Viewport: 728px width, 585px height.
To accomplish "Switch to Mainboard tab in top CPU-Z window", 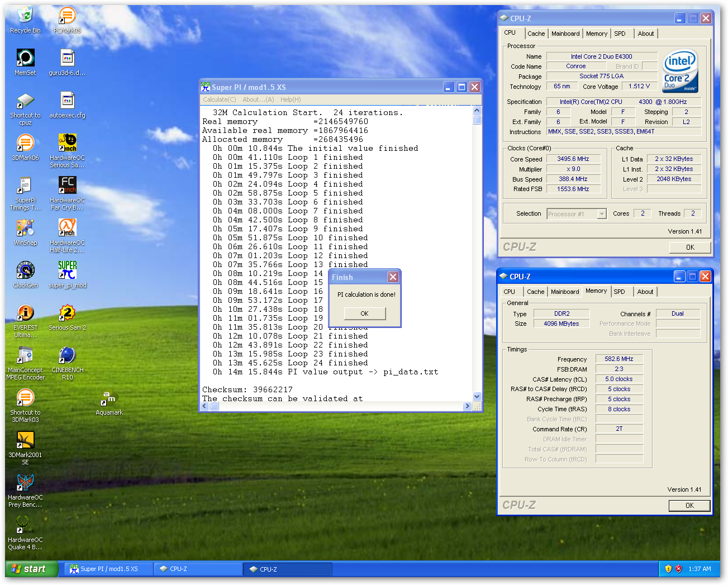I will tap(565, 34).
